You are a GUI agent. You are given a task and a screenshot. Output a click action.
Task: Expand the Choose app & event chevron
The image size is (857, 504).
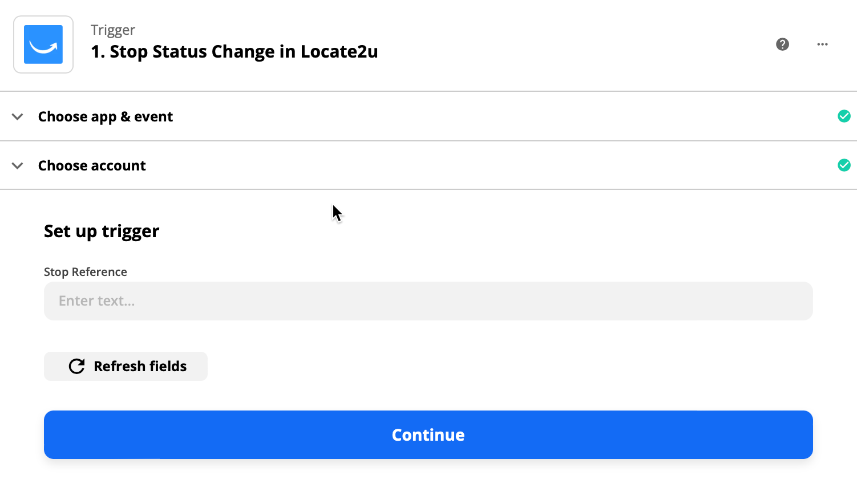click(18, 116)
